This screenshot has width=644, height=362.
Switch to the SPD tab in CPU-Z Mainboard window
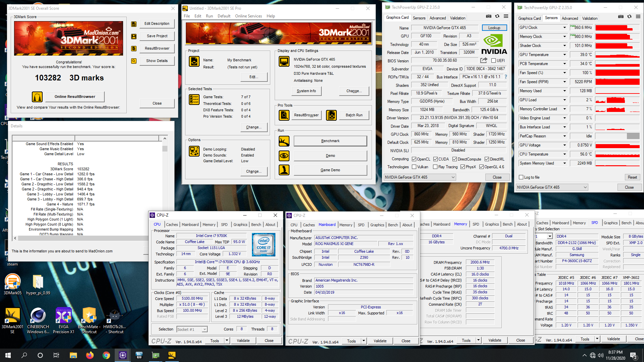[361, 225]
